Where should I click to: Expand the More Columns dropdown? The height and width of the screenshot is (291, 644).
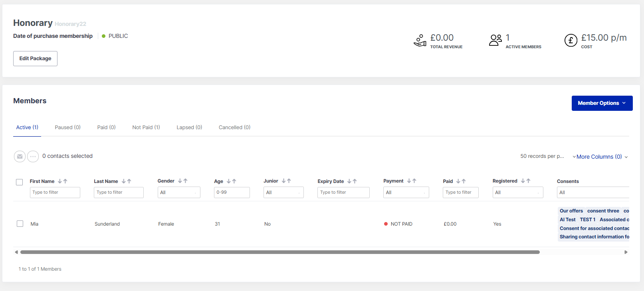click(x=600, y=157)
